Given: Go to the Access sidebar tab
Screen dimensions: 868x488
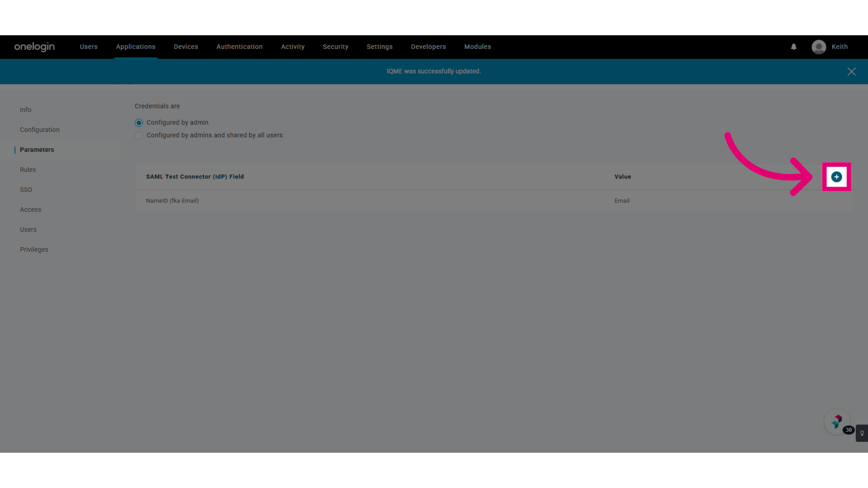Looking at the screenshot, I should [30, 210].
